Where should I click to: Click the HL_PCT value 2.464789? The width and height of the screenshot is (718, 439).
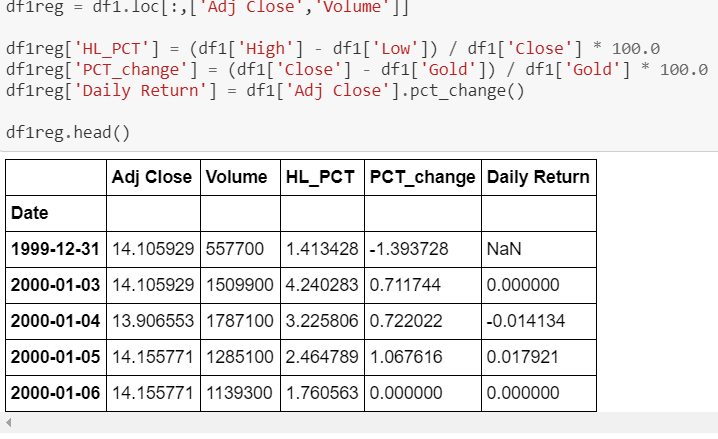(322, 357)
